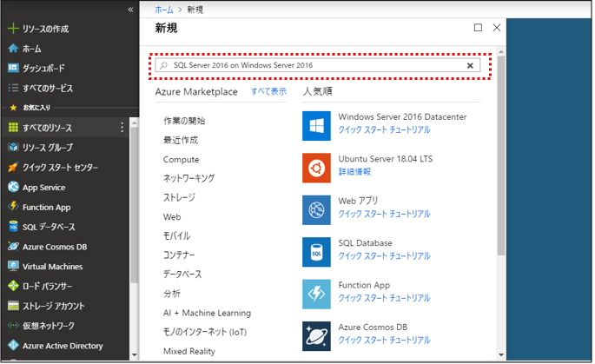
Task: Open the Dashboard icon in sidebar
Action: pos(13,68)
